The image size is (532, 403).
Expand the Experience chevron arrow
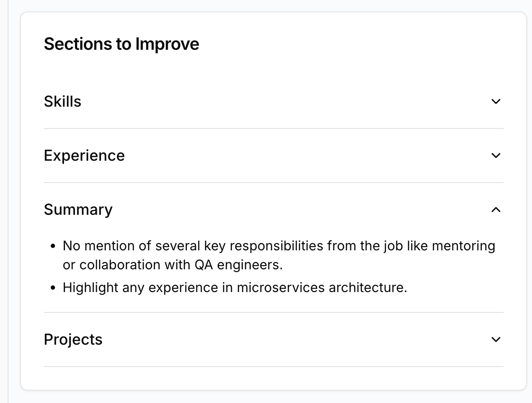(496, 156)
